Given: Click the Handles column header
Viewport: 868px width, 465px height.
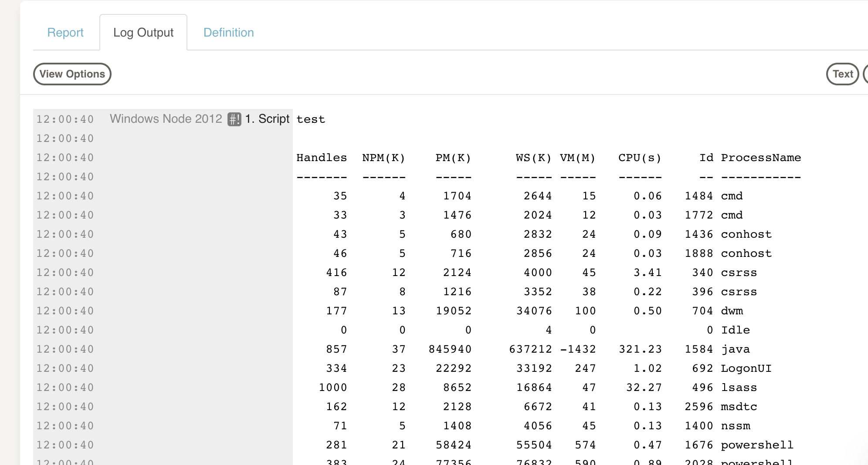Looking at the screenshot, I should 321,158.
